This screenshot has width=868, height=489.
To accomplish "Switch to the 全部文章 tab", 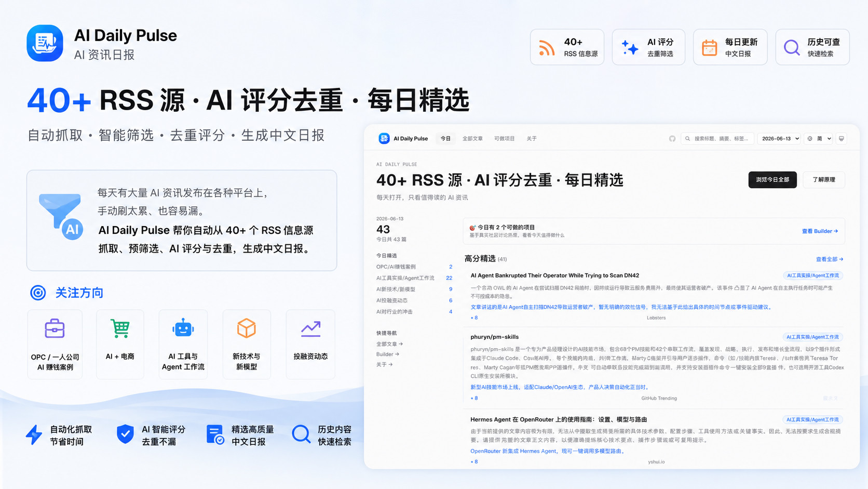I will pos(472,139).
